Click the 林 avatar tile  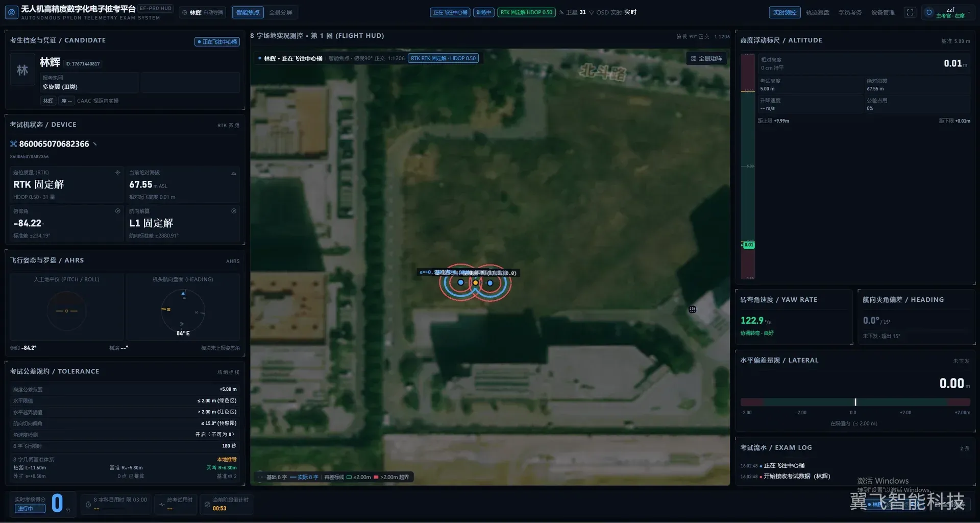coord(22,70)
